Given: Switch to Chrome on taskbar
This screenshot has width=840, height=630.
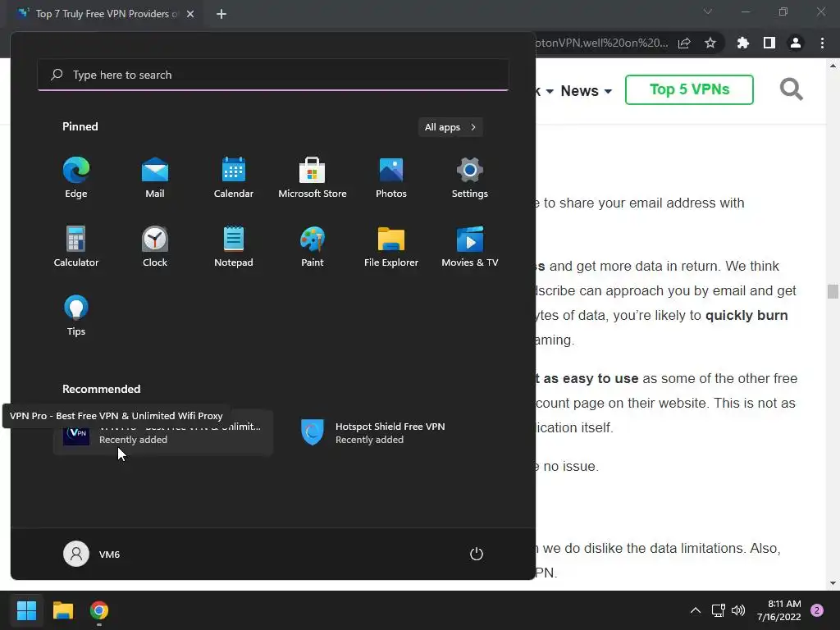Looking at the screenshot, I should (99, 610).
